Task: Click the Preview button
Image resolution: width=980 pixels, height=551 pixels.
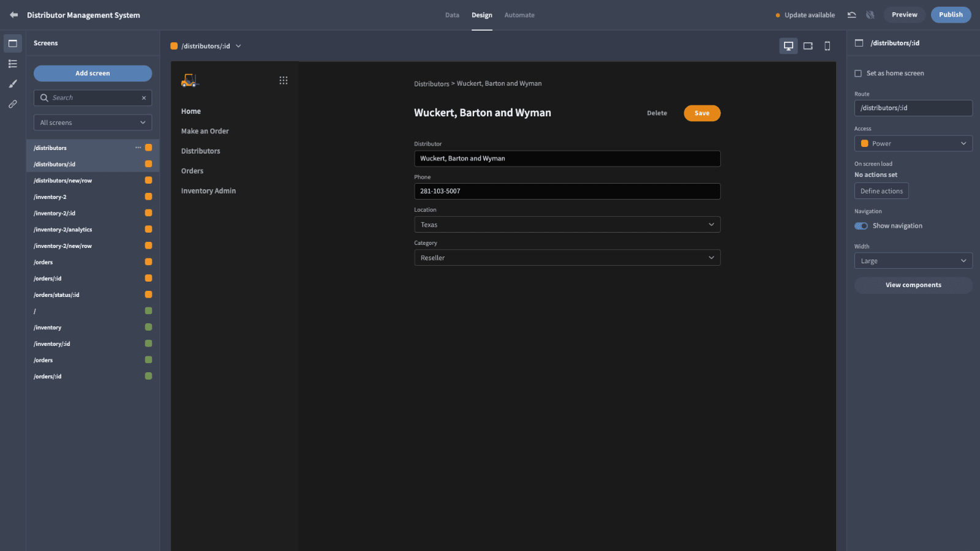Action: pos(904,15)
